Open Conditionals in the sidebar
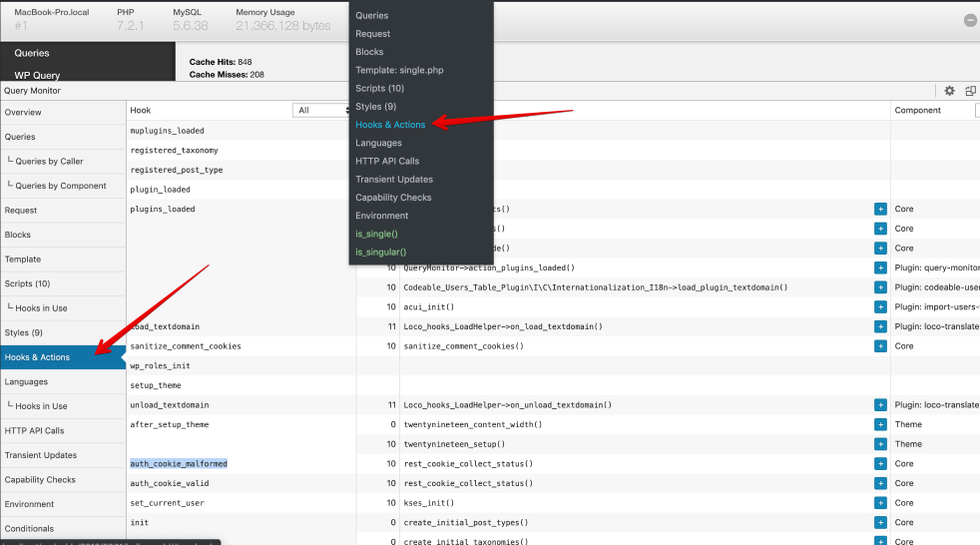Viewport: 980px width, 545px height. 63,528
